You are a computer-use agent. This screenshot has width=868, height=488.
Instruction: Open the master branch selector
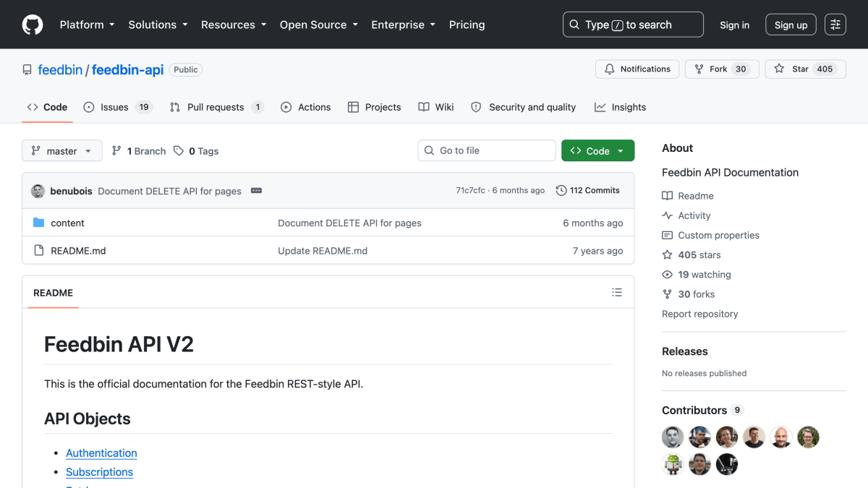pos(62,151)
